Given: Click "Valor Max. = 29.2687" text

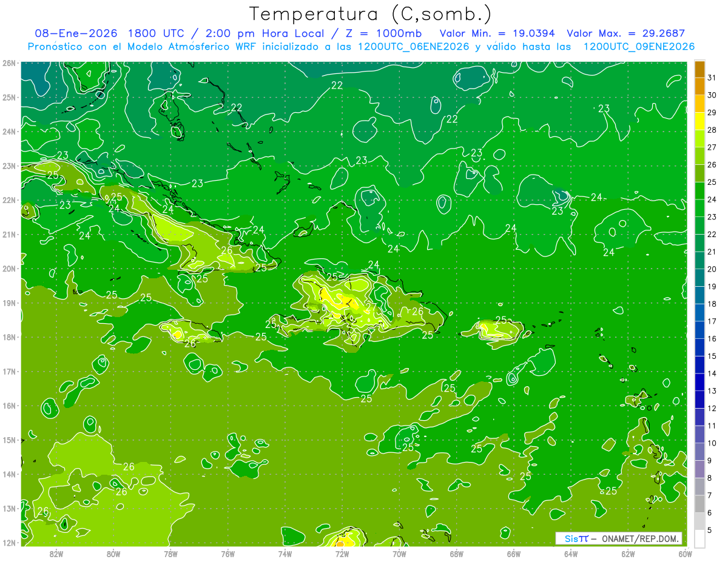Looking at the screenshot, I should click(625, 33).
